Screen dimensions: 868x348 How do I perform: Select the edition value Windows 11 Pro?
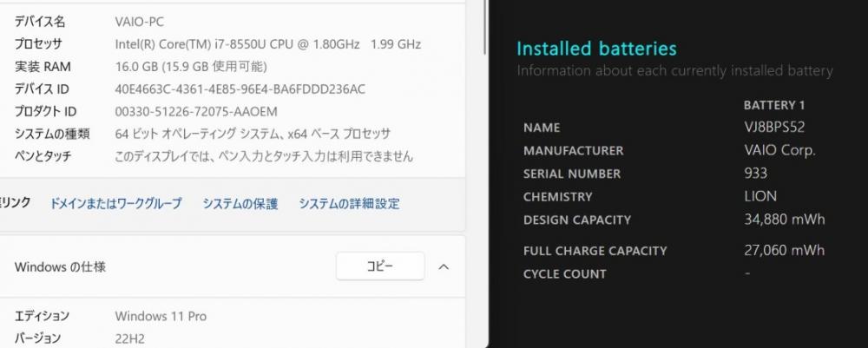click(x=161, y=317)
